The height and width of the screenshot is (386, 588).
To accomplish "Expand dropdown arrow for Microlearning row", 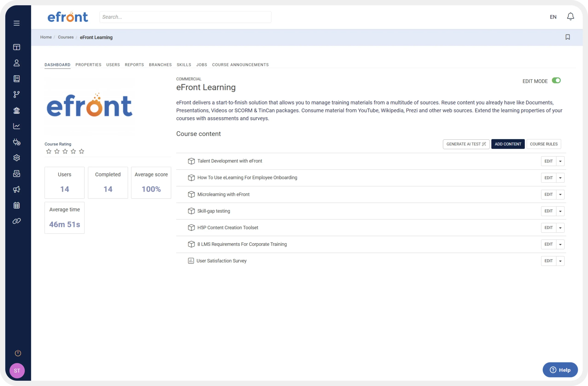I will click(x=560, y=194).
